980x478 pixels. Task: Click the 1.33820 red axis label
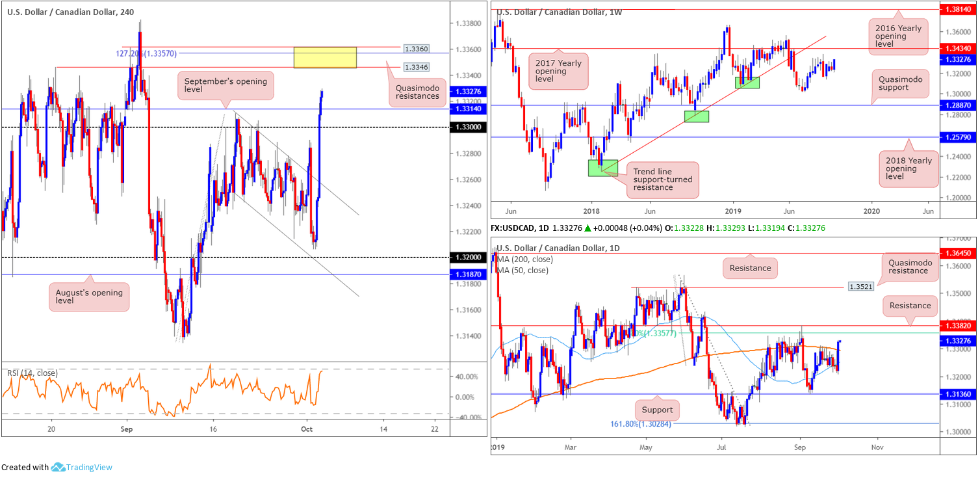(959, 325)
